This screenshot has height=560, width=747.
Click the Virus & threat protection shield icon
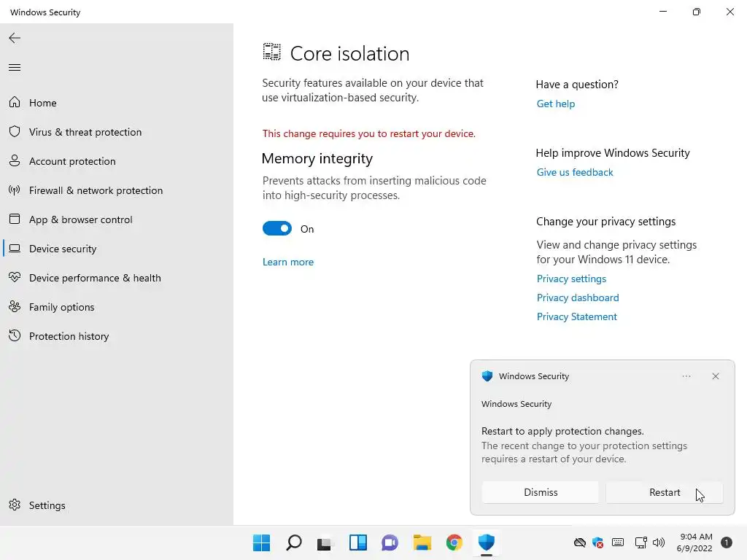[15, 131]
